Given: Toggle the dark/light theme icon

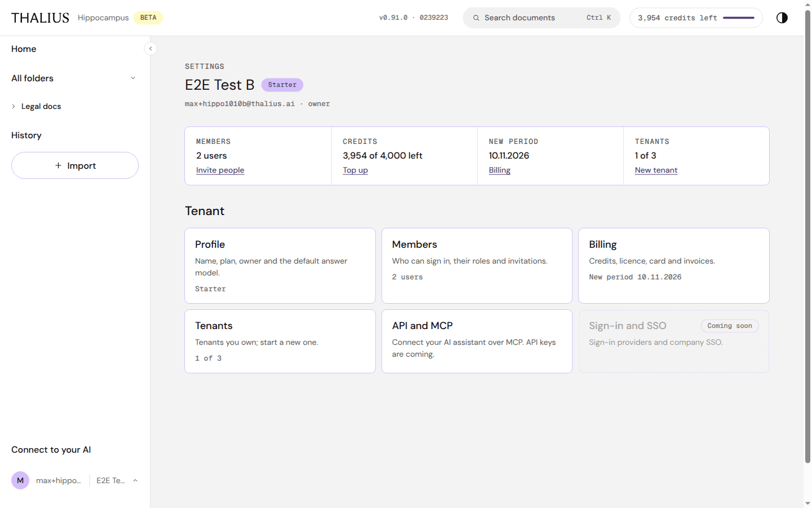Looking at the screenshot, I should [782, 17].
